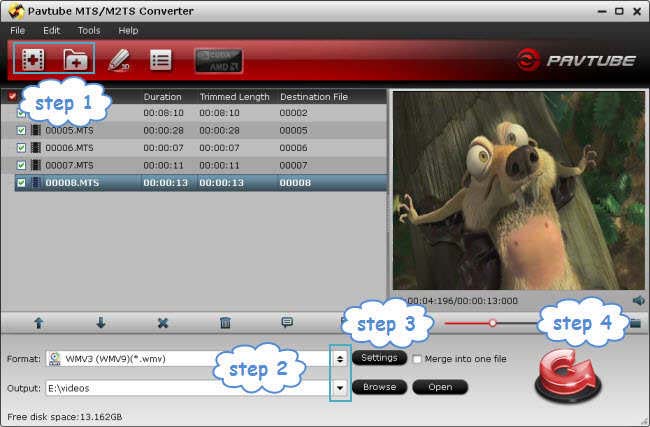Move selected file down with arrow icon
The width and height of the screenshot is (650, 427).
click(x=101, y=323)
